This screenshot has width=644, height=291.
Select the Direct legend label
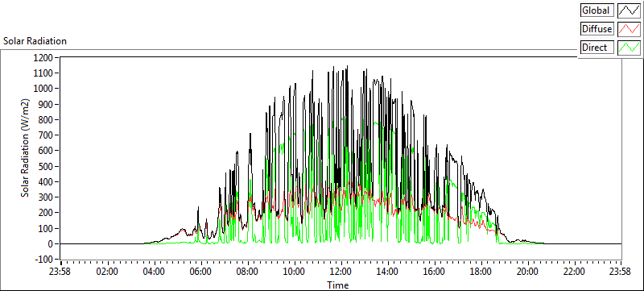(x=597, y=48)
